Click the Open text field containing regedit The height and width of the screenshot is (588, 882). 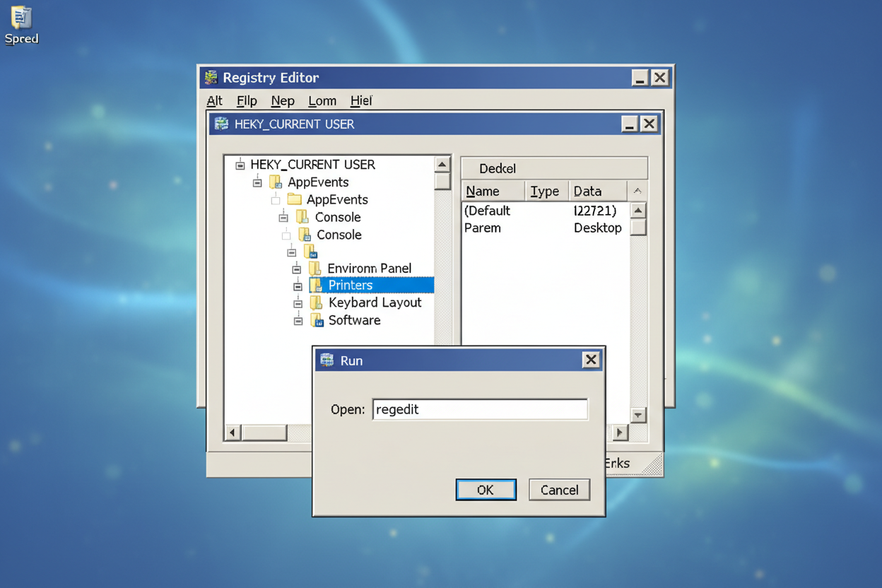pyautogui.click(x=480, y=410)
